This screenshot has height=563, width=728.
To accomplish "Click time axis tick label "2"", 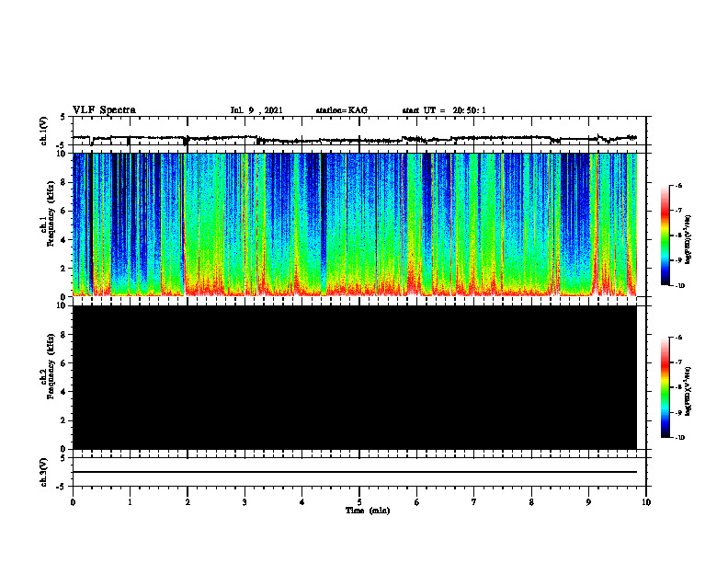I will pos(188,502).
